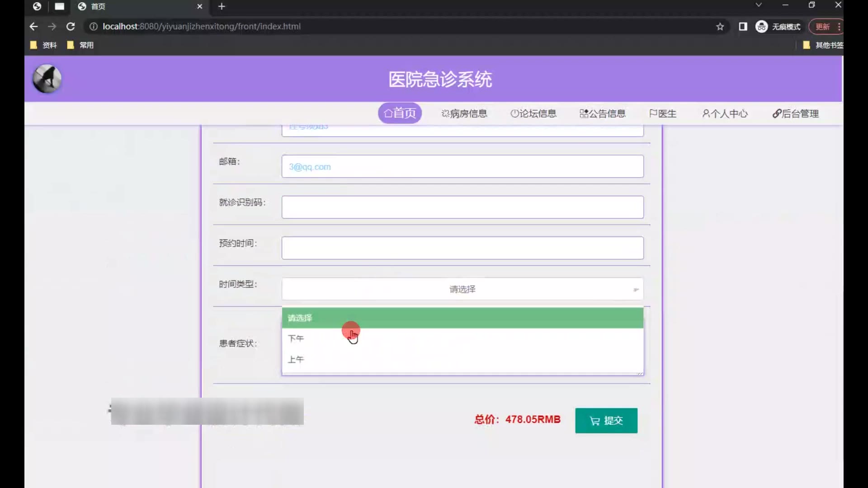This screenshot has width=868, height=488.
Task: Click the browser back arrow
Action: (x=33, y=27)
